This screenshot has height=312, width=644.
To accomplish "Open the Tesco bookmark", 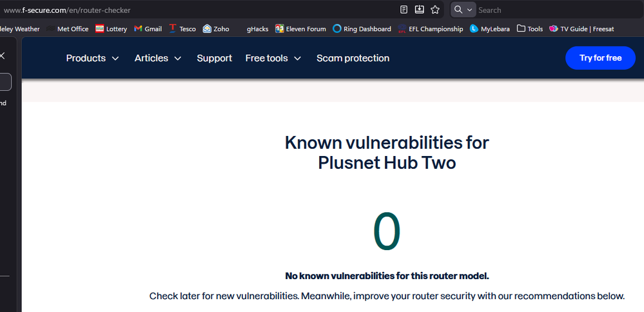I will [x=183, y=29].
